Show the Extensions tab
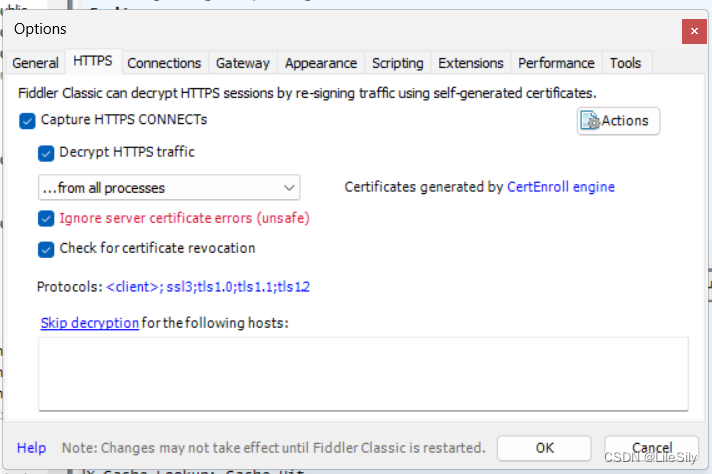Screen dimensions: 712x474 click(470, 63)
